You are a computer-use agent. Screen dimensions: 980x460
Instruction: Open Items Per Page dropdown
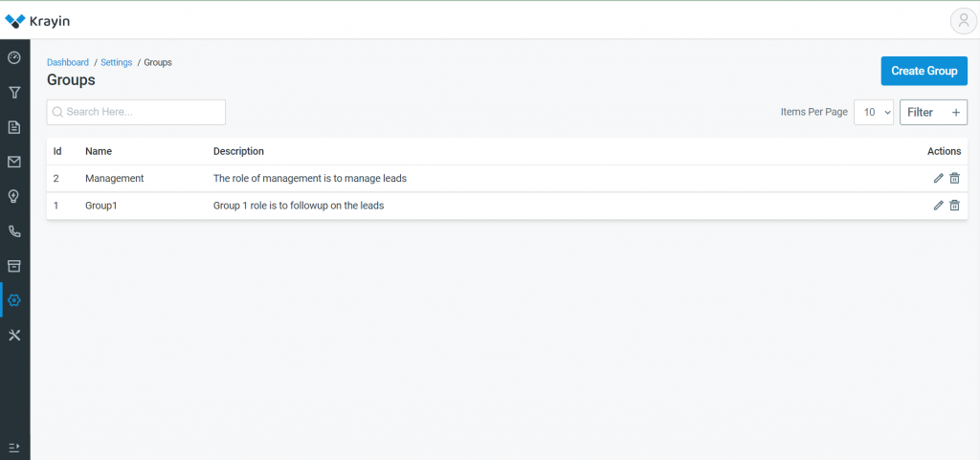click(874, 112)
